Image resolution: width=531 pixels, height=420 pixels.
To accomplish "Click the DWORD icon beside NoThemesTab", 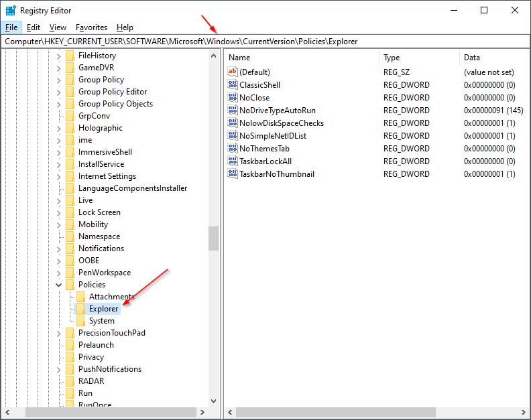I will [233, 149].
